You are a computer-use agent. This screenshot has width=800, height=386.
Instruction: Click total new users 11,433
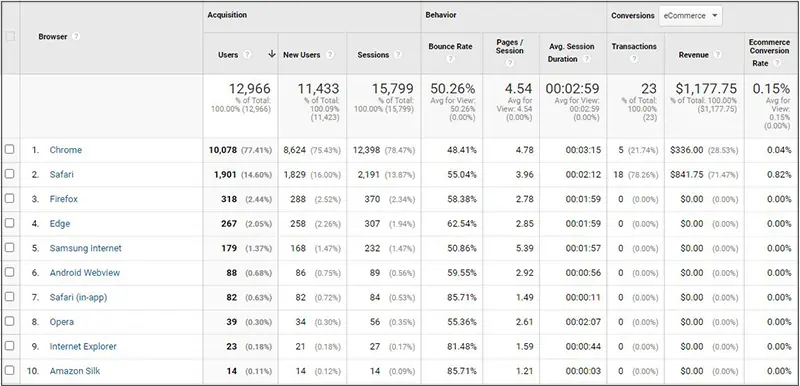pyautogui.click(x=318, y=89)
